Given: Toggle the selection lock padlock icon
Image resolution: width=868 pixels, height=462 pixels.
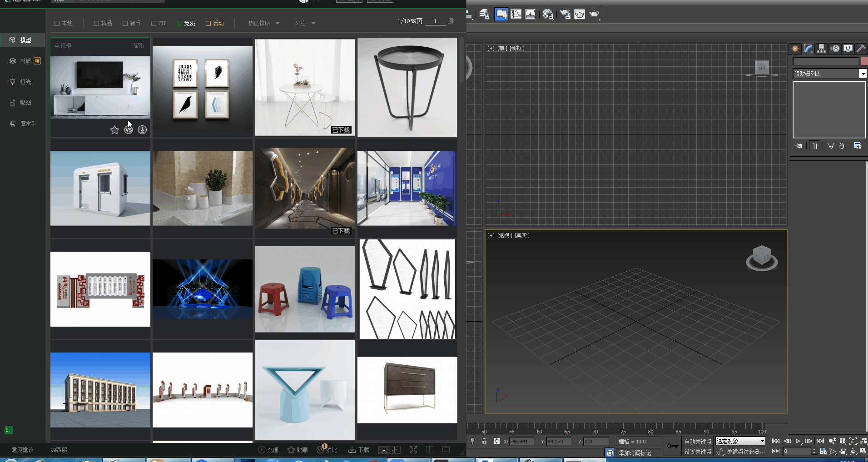Looking at the screenshot, I should (485, 441).
